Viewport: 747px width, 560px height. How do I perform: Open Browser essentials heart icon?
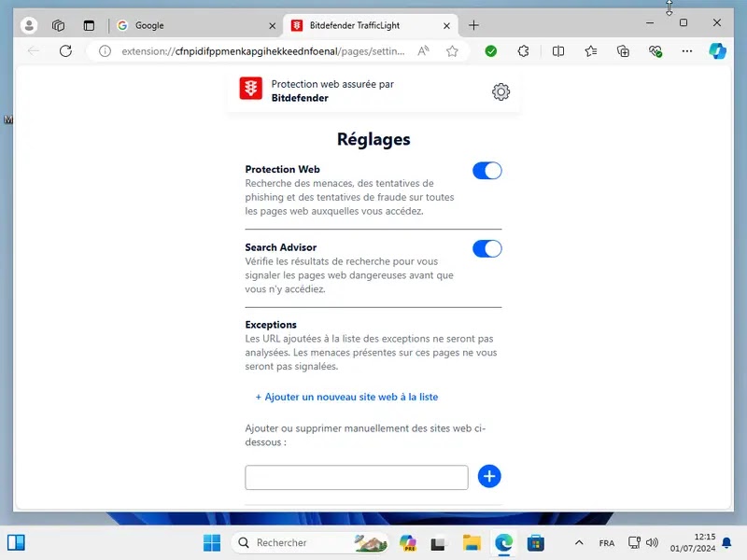(655, 51)
